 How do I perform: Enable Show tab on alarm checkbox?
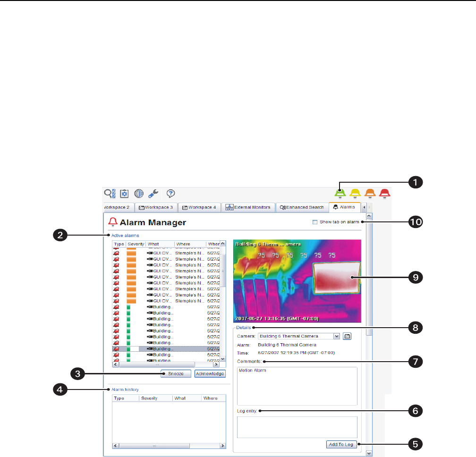click(x=315, y=222)
